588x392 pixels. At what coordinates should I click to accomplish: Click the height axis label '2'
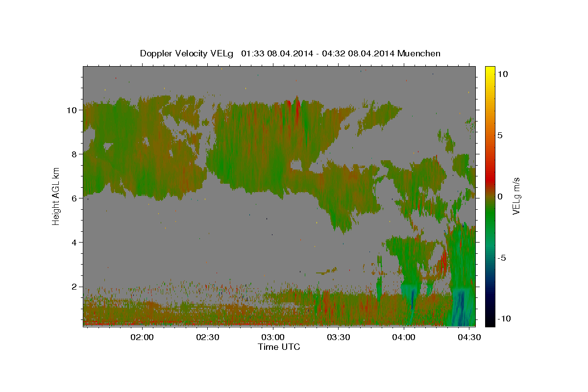(x=74, y=287)
